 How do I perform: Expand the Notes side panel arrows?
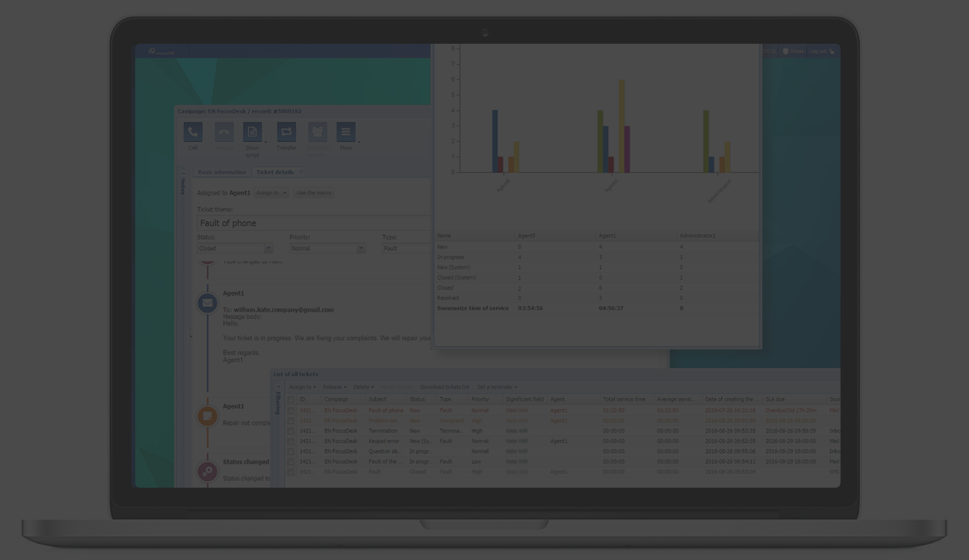pyautogui.click(x=183, y=173)
